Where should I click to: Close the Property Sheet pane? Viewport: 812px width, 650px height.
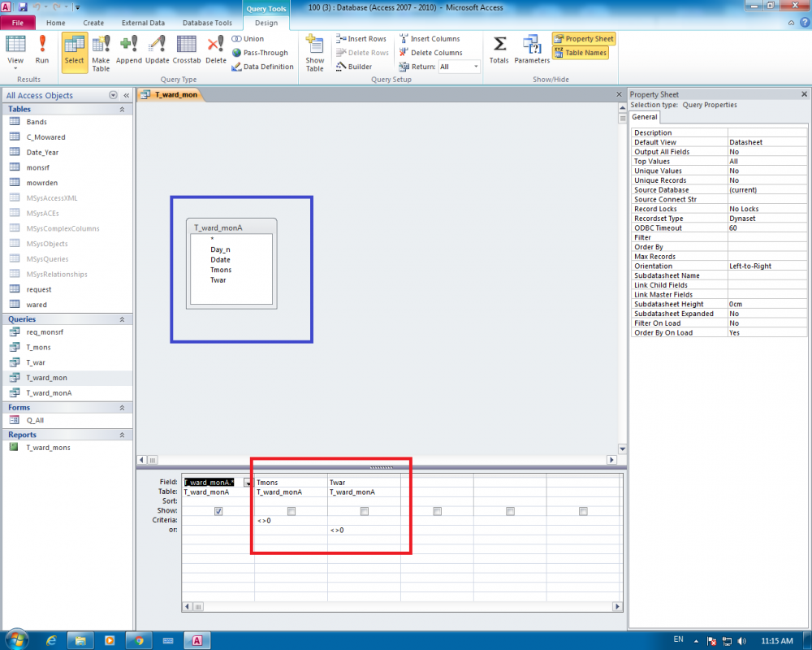click(804, 94)
